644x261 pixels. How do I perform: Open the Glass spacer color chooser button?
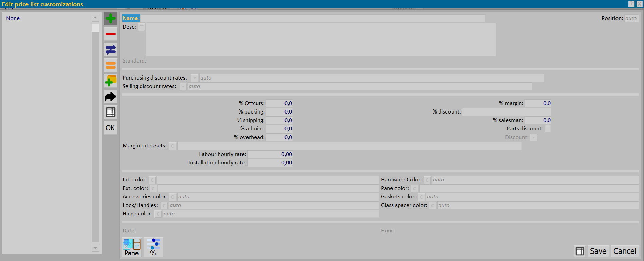(x=433, y=205)
